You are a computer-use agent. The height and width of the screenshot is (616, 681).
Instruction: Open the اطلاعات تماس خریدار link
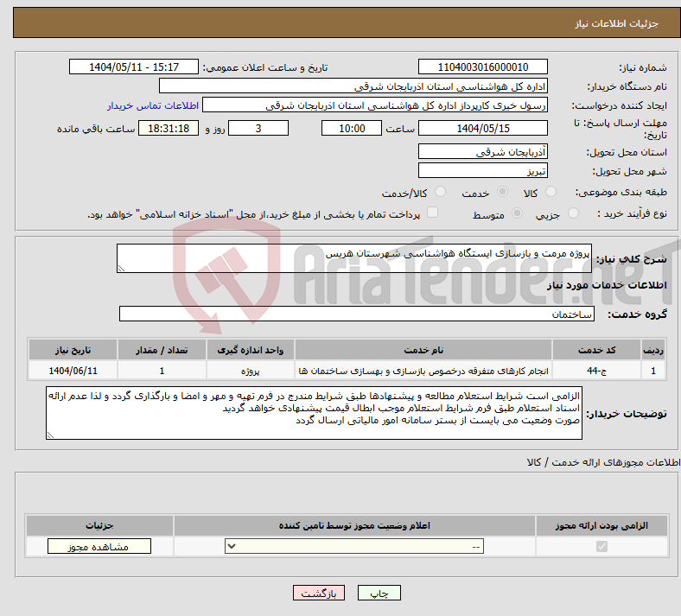[x=153, y=105]
